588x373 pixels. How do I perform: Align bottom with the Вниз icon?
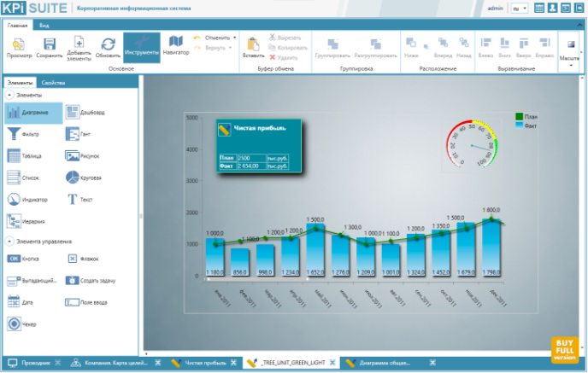pos(504,48)
